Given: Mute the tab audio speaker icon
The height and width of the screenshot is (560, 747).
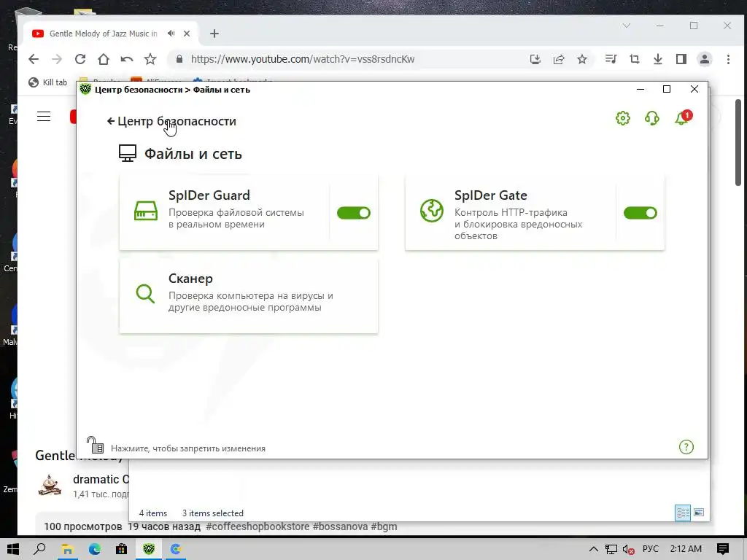Looking at the screenshot, I should (171, 34).
